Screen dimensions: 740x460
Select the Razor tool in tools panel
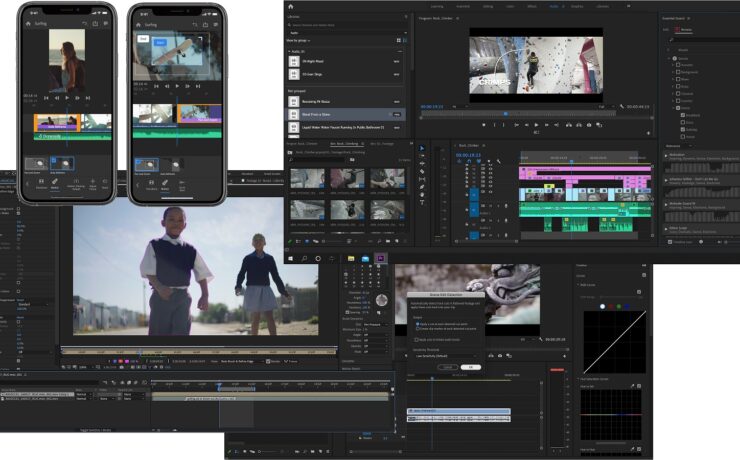pos(422,172)
